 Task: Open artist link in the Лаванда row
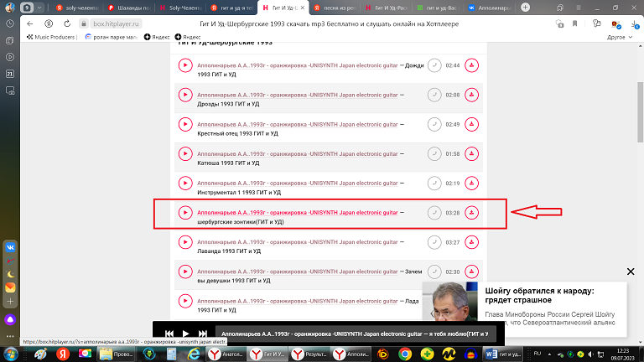(298, 242)
